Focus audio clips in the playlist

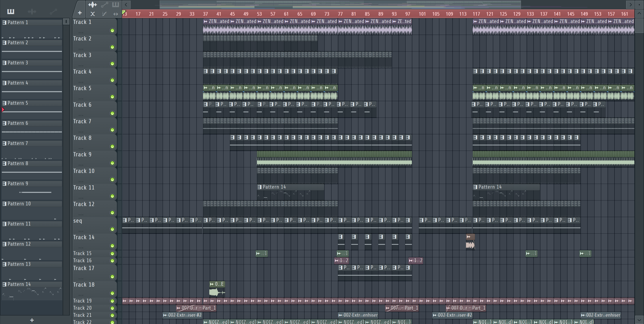[x=92, y=4]
